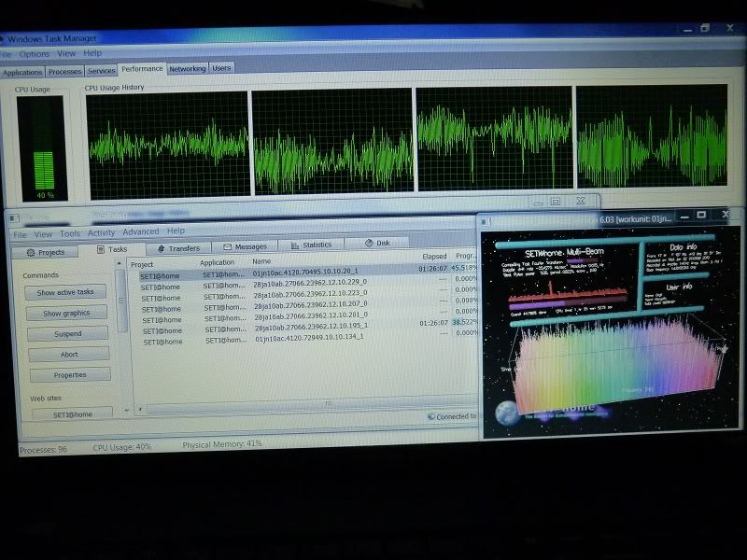Open the Options menu in Task Manager
The image size is (747, 560).
35,54
